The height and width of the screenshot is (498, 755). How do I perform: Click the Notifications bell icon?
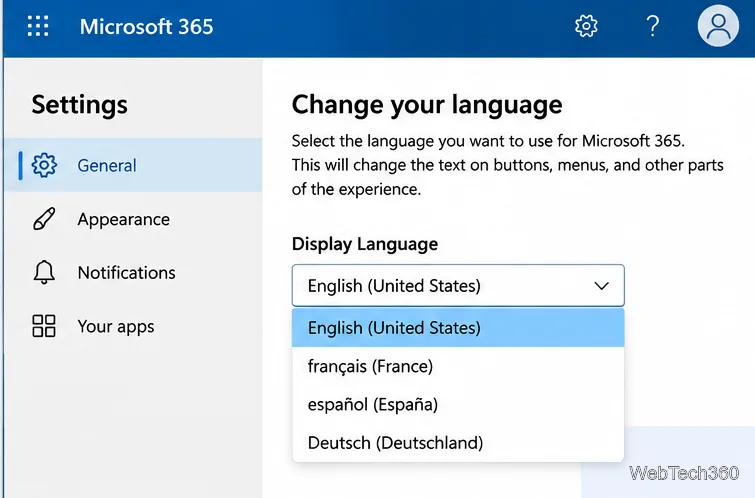coord(44,273)
